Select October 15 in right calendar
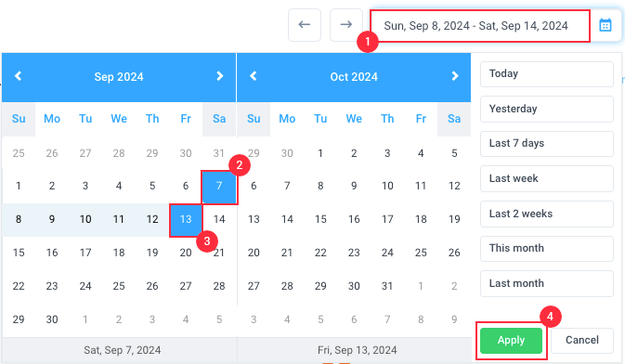Viewport: 625px width, 364px height. coord(320,220)
